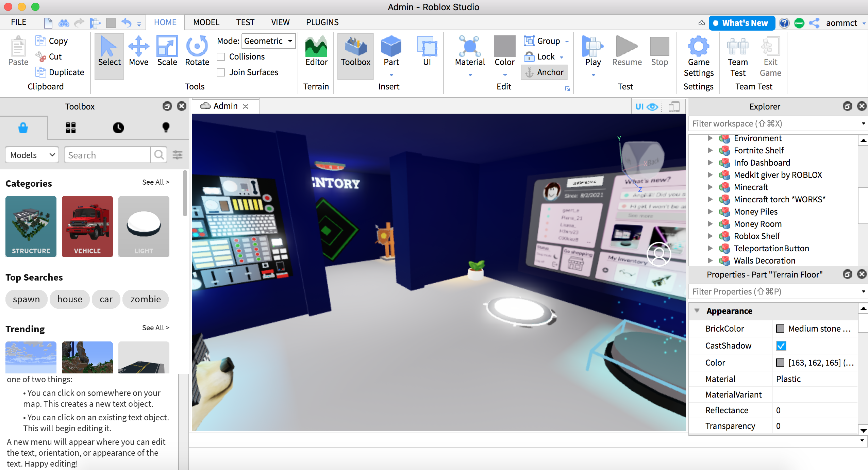The image size is (868, 470).
Task: Select the Rotate tool
Action: (x=197, y=52)
